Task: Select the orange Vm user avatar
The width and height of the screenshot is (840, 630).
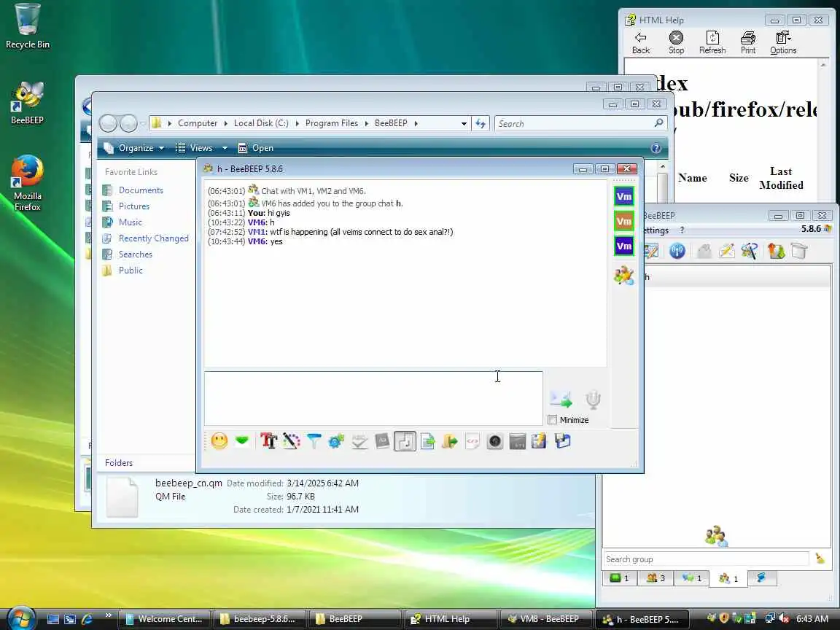Action: [x=624, y=221]
